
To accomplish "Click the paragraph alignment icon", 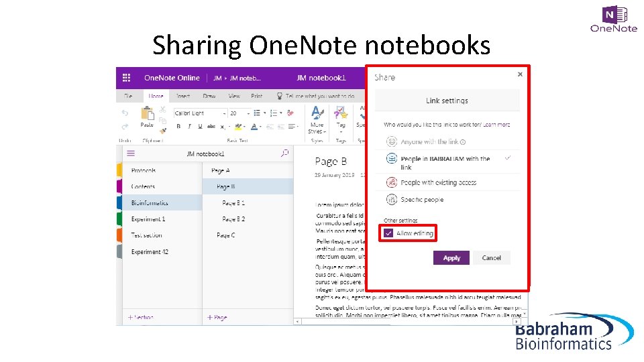I will [292, 127].
